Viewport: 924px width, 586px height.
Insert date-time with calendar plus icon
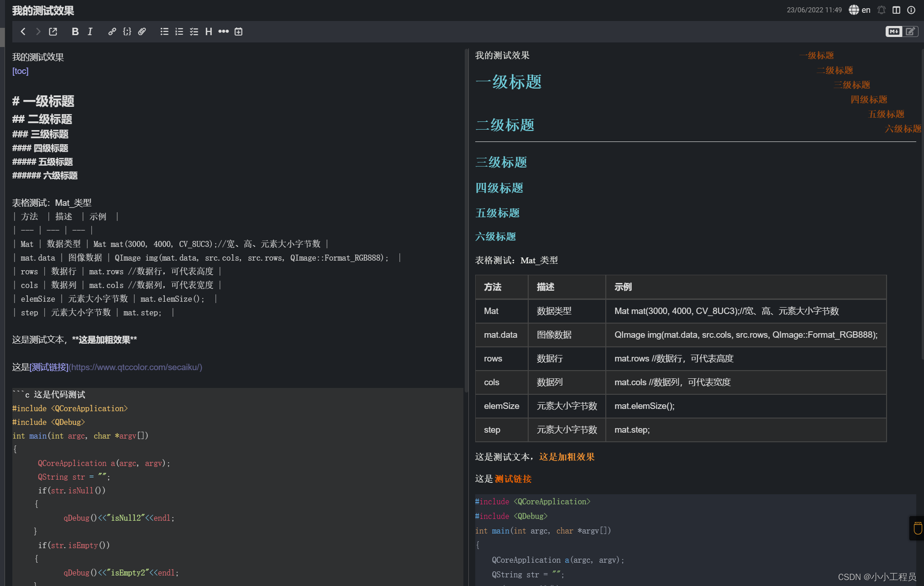point(238,31)
